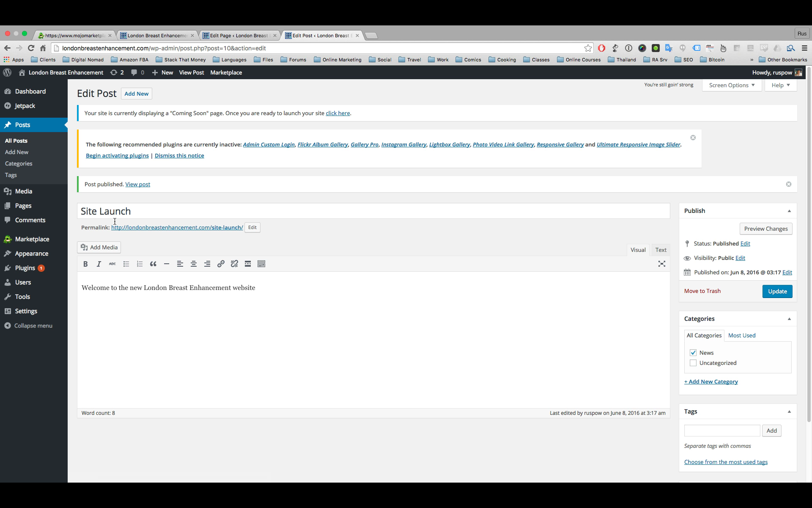This screenshot has width=812, height=508.
Task: Click the Bold formatting icon
Action: click(85, 264)
